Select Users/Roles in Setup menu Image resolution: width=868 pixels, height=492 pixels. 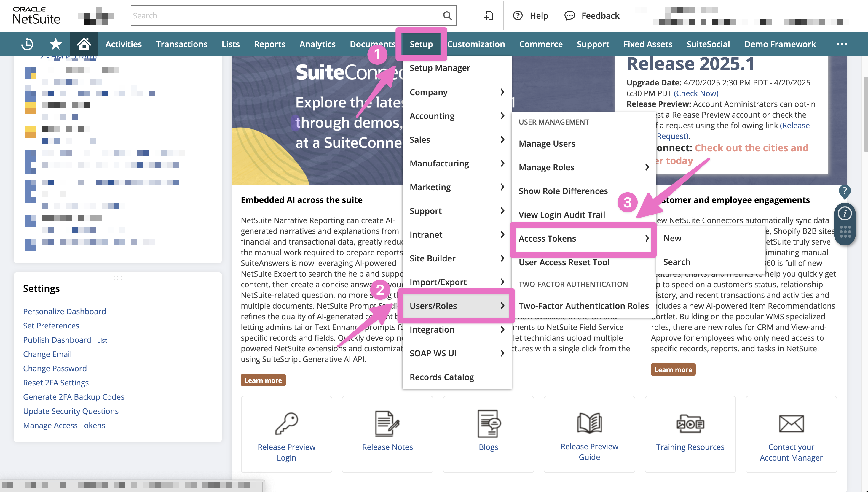pyautogui.click(x=457, y=305)
